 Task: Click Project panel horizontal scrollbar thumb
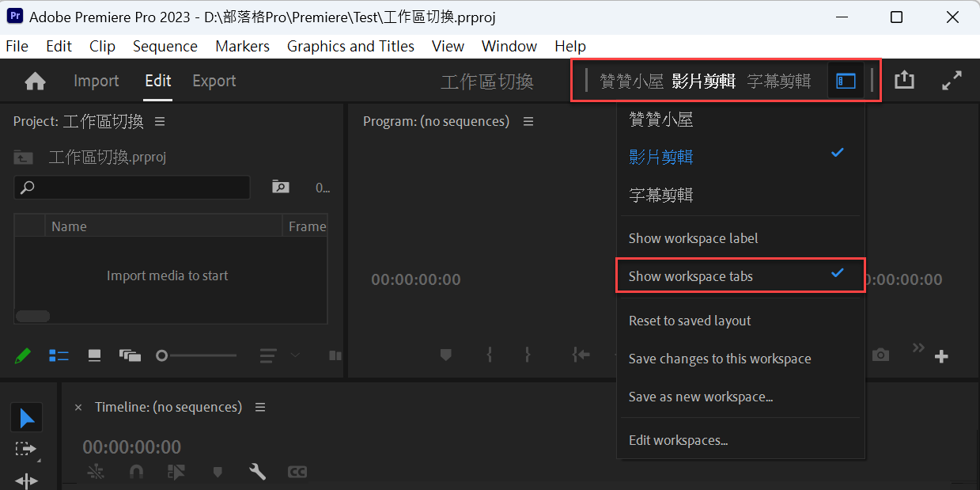(32, 316)
